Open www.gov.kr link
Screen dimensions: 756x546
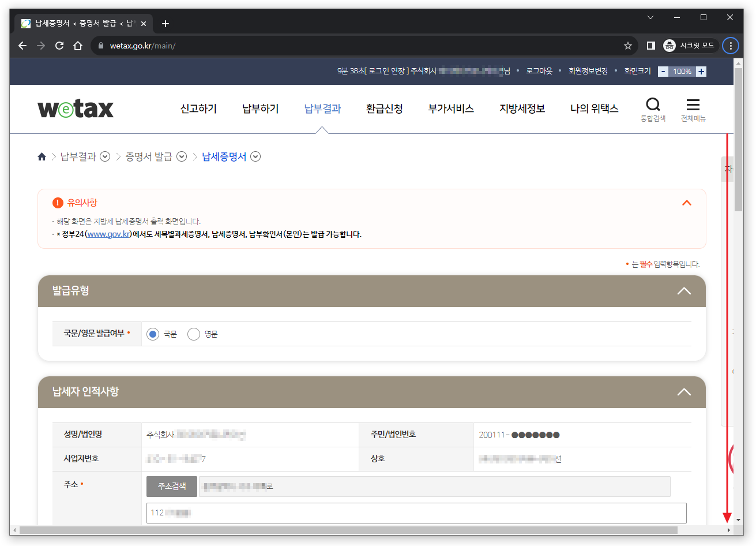(108, 234)
